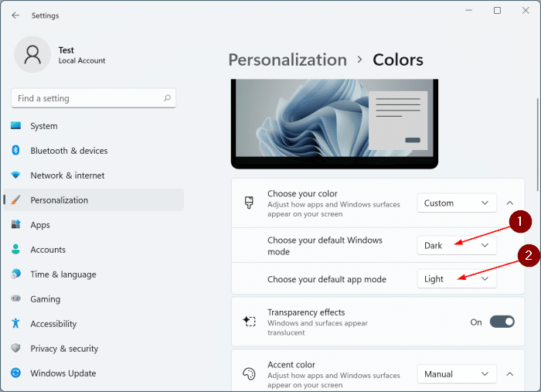Open the Manual accent color dropdown
This screenshot has width=541, height=392.
(x=457, y=374)
